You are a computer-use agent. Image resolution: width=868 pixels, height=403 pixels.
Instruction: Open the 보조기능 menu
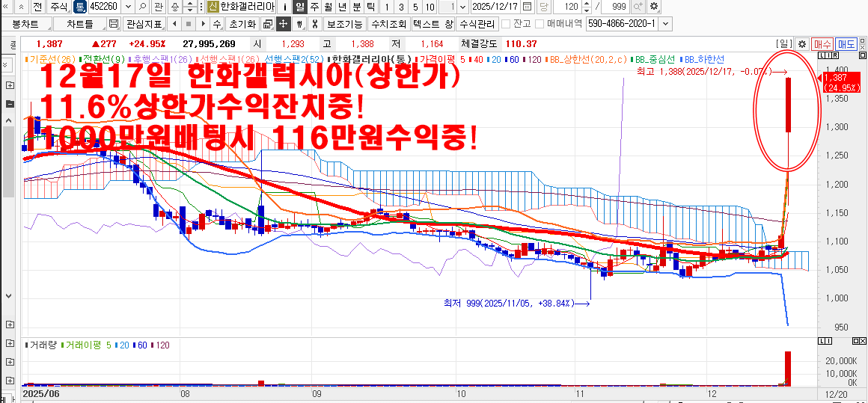click(x=344, y=24)
